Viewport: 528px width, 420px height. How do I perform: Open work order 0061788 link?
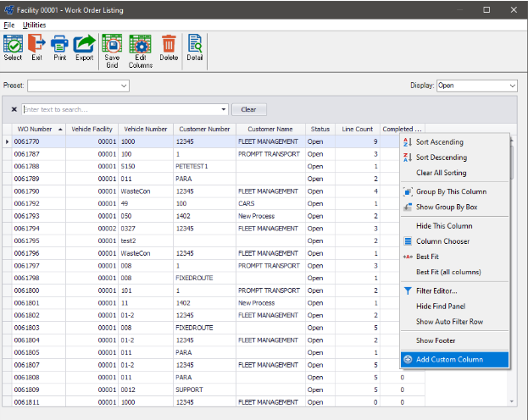pyautogui.click(x=26, y=167)
